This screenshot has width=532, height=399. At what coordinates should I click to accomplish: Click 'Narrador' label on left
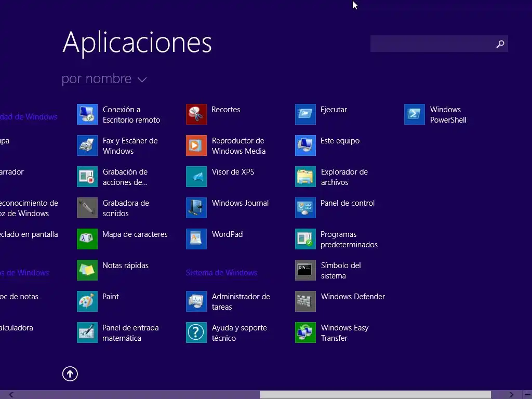[11, 172]
